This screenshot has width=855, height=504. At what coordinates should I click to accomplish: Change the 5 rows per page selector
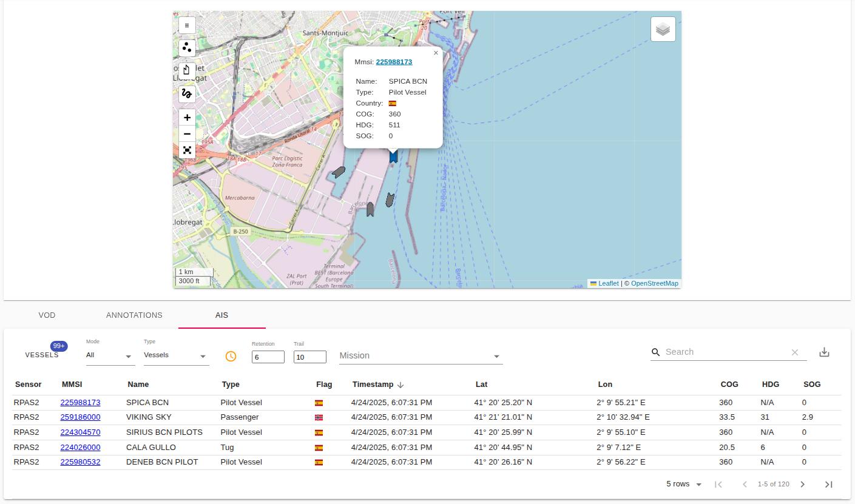pyautogui.click(x=684, y=484)
